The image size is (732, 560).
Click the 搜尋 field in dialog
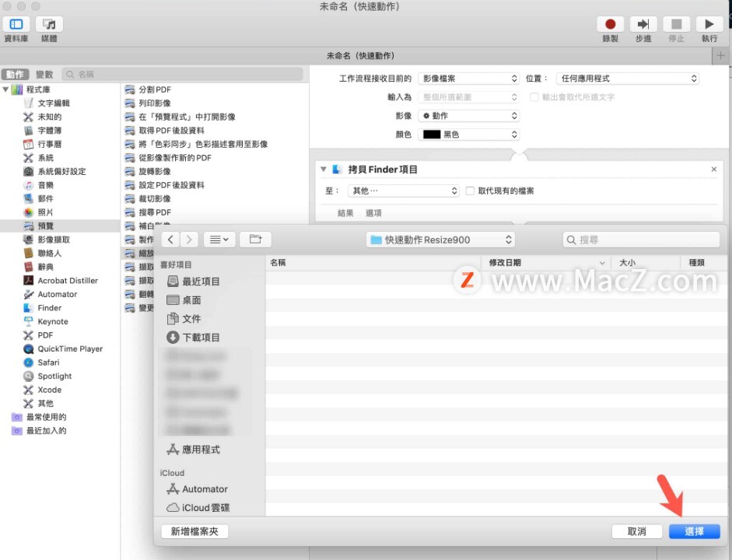coord(641,240)
